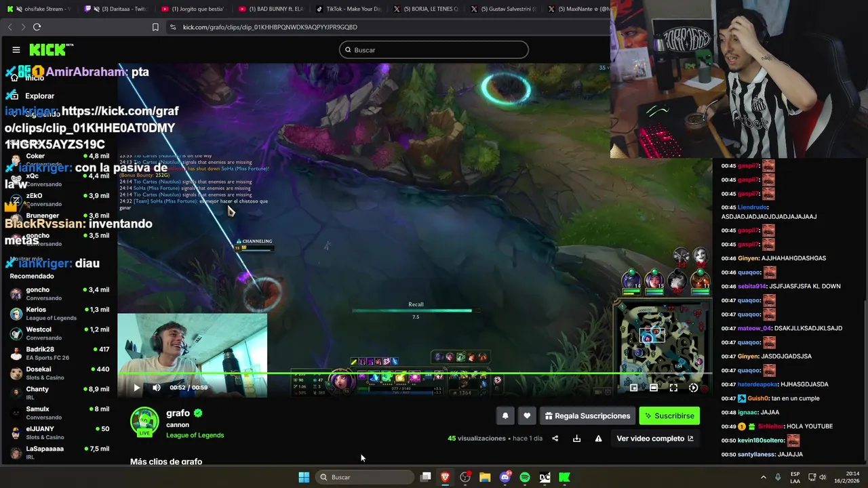This screenshot has height=488, width=868.
Task: Open Westcol channel in sidebar
Action: coord(60,333)
